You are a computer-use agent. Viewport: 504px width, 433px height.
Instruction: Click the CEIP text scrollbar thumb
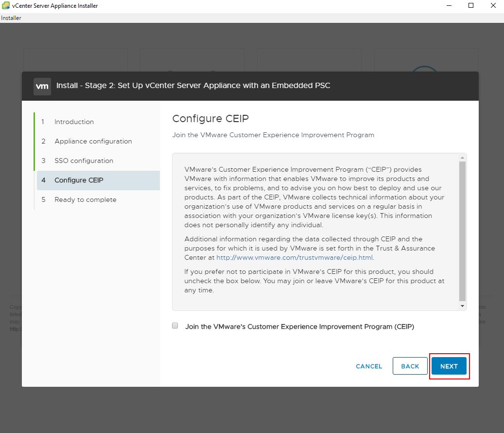pyautogui.click(x=462, y=231)
